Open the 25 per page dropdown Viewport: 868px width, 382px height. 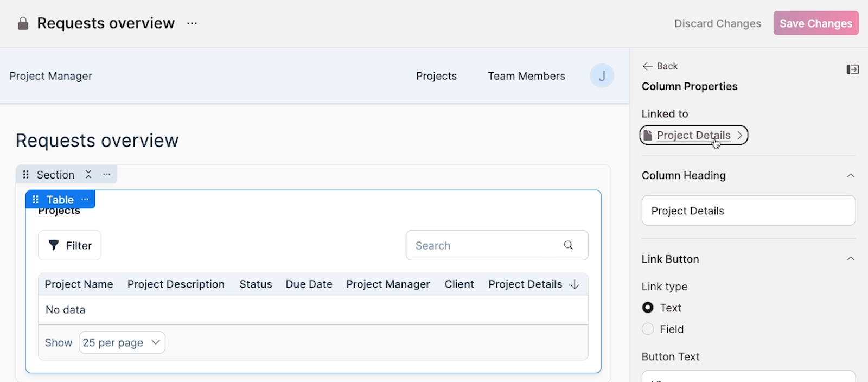(122, 342)
